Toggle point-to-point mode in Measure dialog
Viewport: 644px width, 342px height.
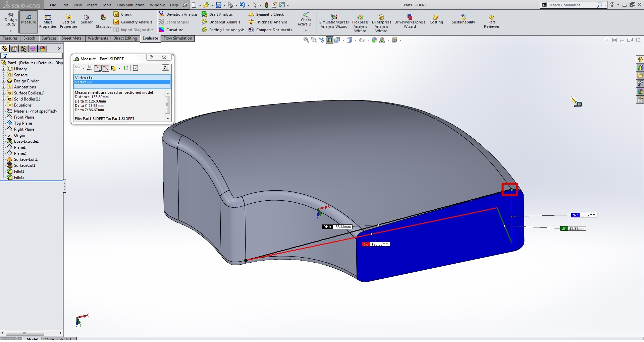(x=106, y=68)
